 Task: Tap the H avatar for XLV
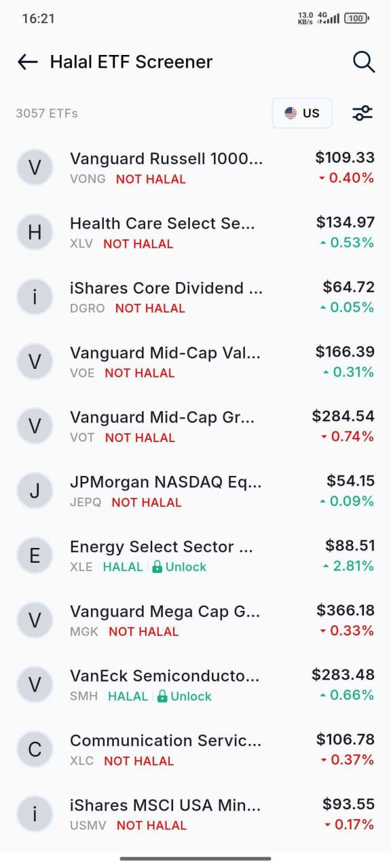click(x=35, y=233)
